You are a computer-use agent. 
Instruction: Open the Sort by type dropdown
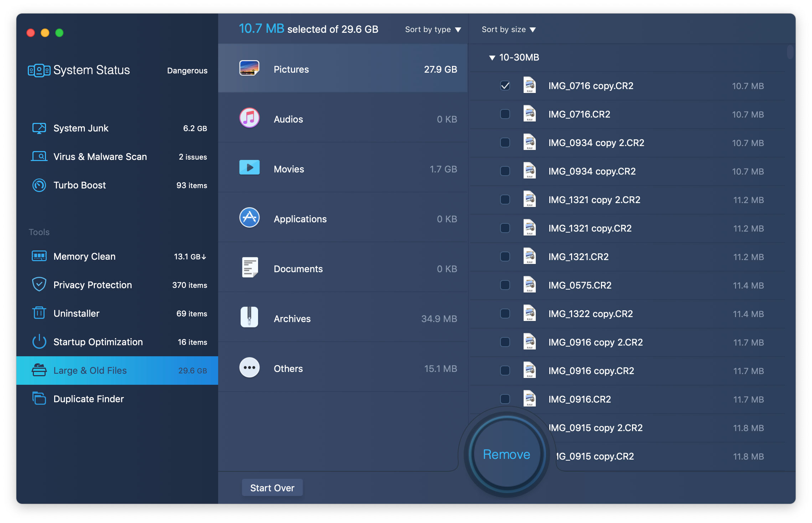click(x=433, y=30)
